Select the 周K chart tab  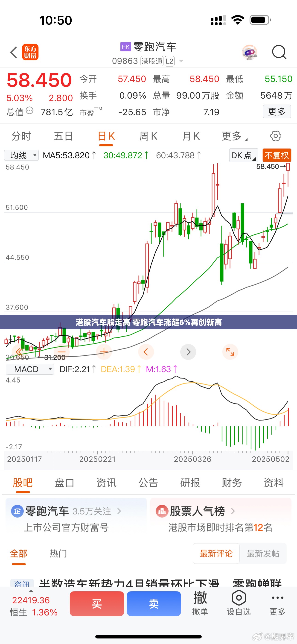tap(148, 136)
